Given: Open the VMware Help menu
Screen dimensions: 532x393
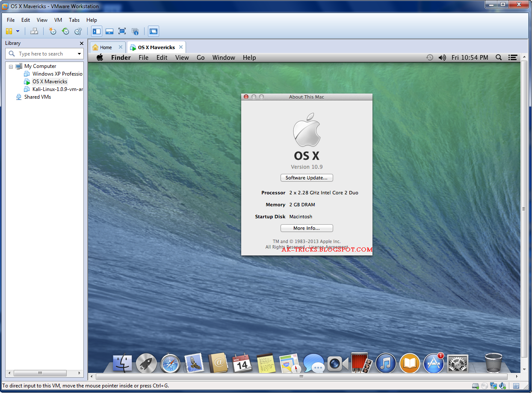Looking at the screenshot, I should pyautogui.click(x=92, y=20).
